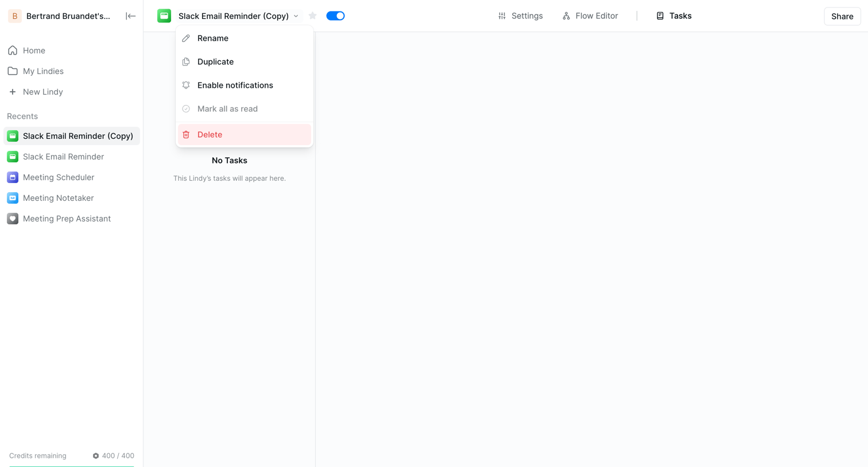Click the Meeting Notetaker blue icon
This screenshot has height=467, width=868.
pyautogui.click(x=13, y=198)
